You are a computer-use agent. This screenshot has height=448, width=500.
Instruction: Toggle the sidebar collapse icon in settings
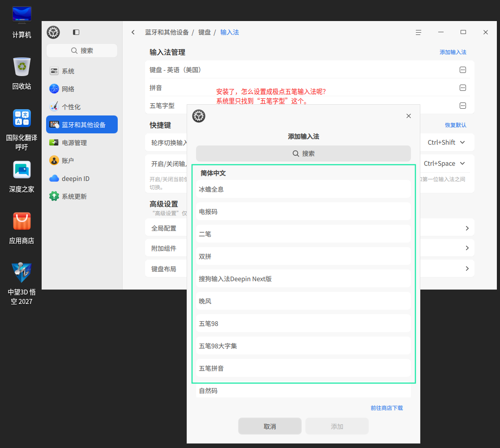pyautogui.click(x=76, y=32)
